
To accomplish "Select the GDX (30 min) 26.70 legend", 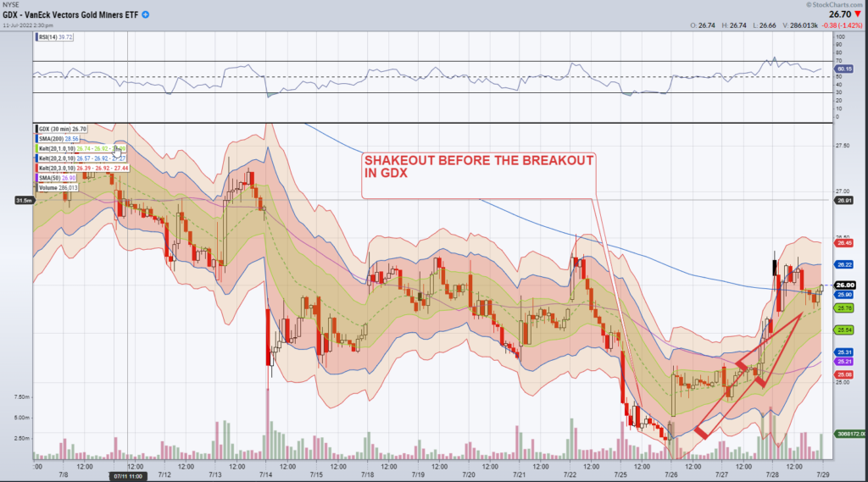I will 61,129.
